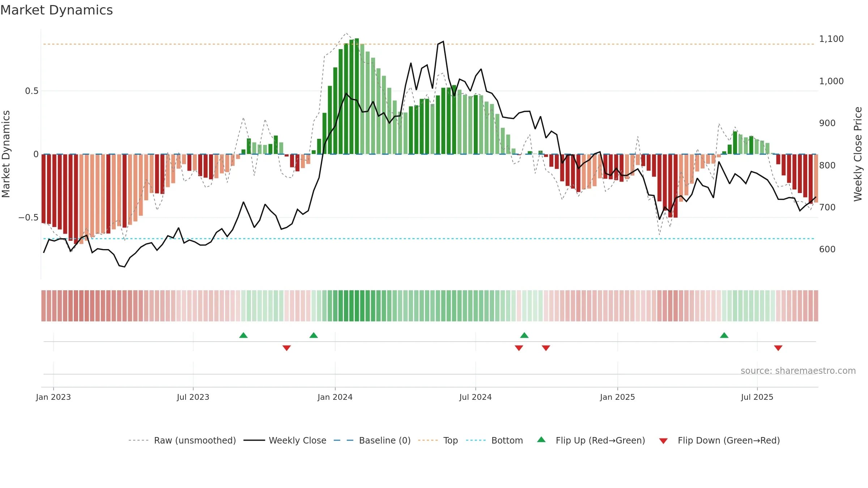Click the Flip Up (Red→Green) legend label

point(600,440)
